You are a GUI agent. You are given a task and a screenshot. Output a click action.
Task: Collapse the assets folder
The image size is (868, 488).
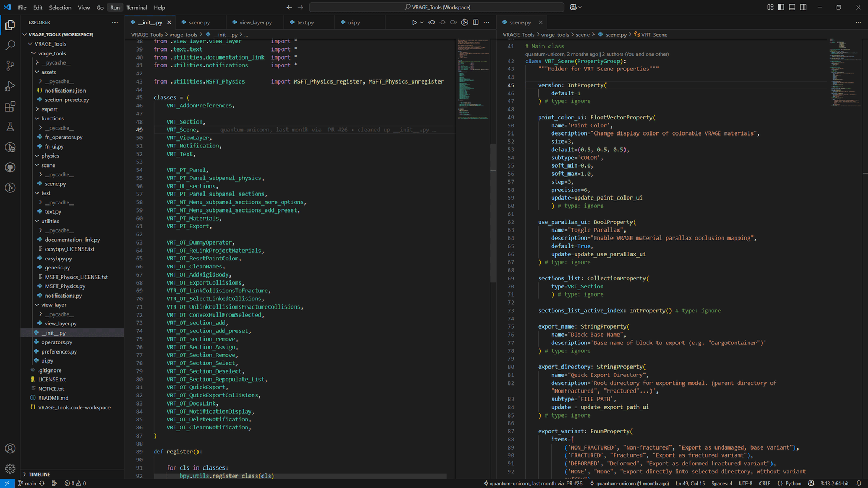pyautogui.click(x=49, y=72)
